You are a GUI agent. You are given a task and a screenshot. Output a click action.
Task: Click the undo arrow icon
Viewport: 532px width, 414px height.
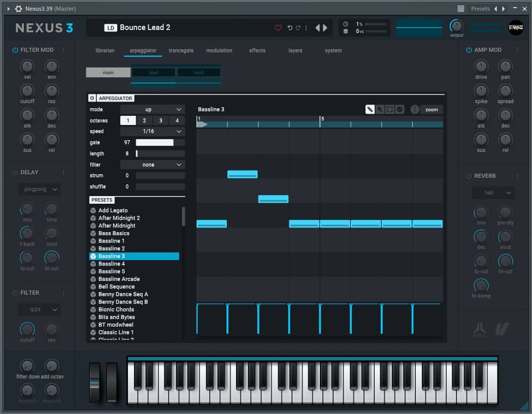[x=290, y=28]
